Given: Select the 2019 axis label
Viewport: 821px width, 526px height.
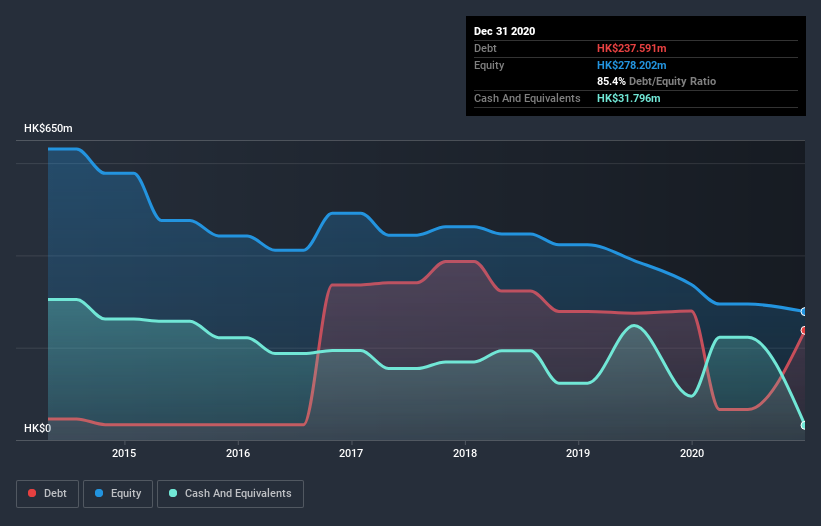Looking at the screenshot, I should (x=578, y=453).
